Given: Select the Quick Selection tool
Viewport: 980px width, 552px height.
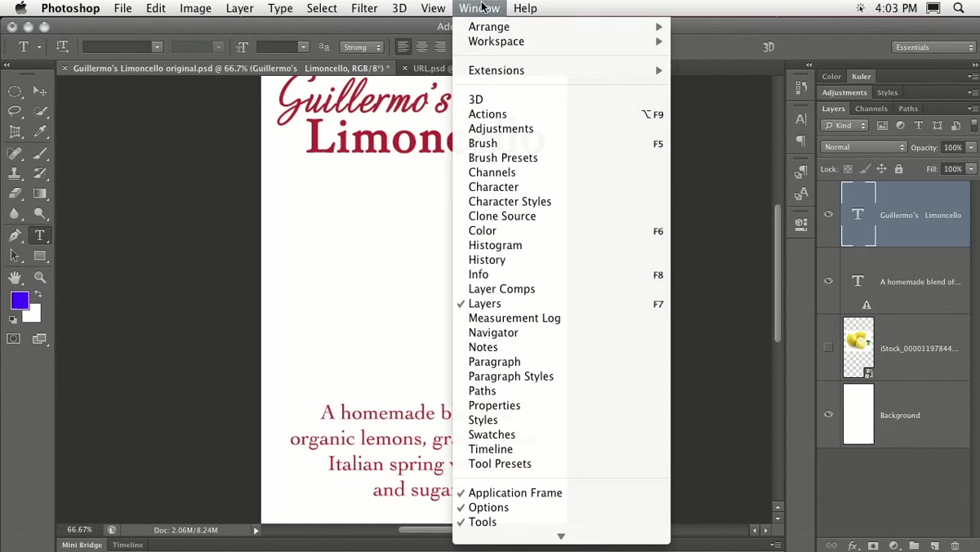Looking at the screenshot, I should pos(40,111).
